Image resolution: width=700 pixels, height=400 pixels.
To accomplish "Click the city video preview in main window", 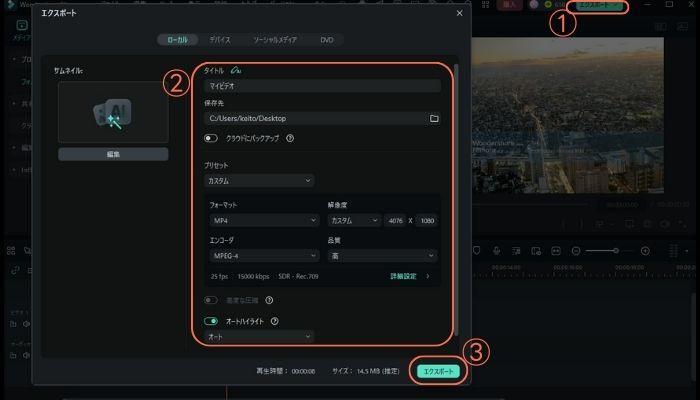I will (568, 115).
